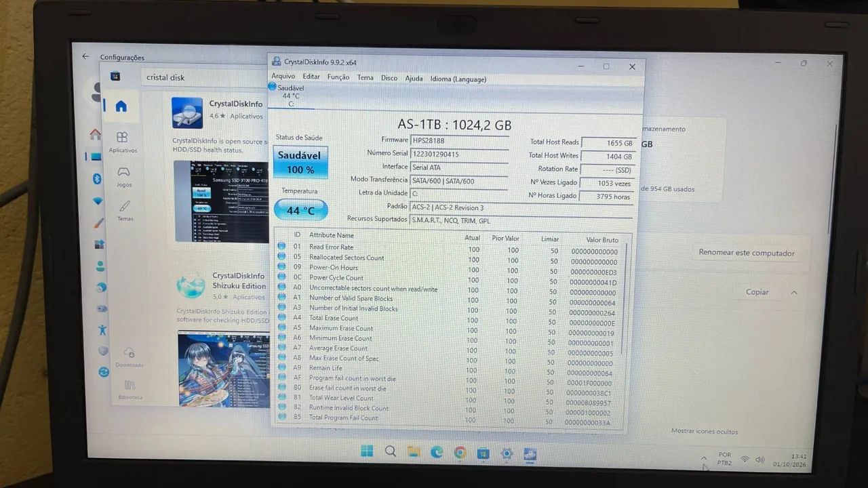This screenshot has width=868, height=488.
Task: Open Biblioteca in the Store sidebar
Action: coord(130,390)
